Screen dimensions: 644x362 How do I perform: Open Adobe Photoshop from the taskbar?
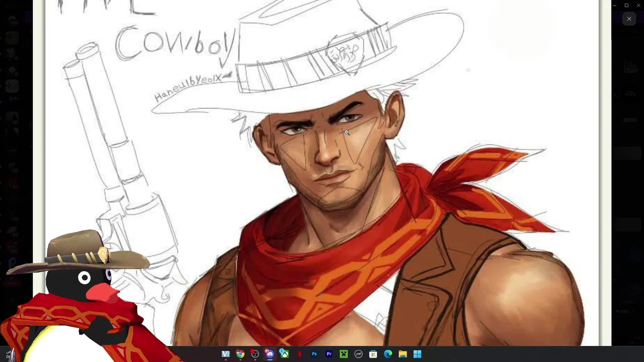click(314, 354)
